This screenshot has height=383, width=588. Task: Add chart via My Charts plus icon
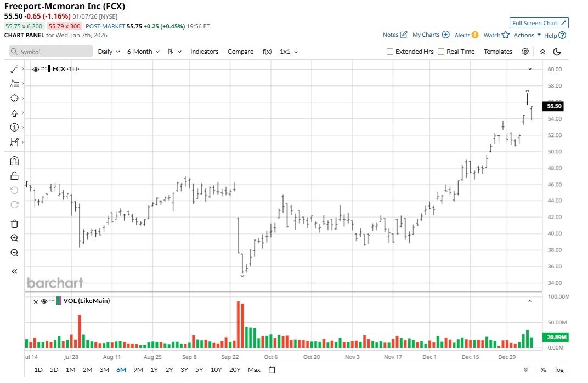click(445, 35)
